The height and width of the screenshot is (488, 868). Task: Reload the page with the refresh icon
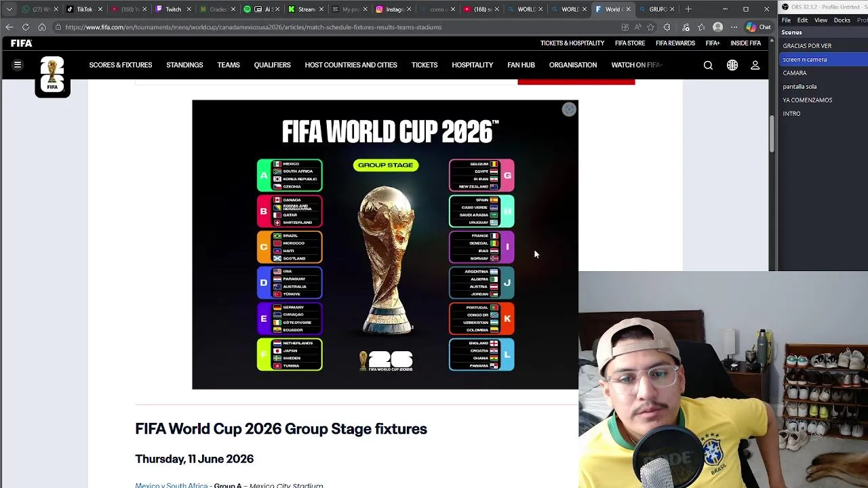click(25, 27)
